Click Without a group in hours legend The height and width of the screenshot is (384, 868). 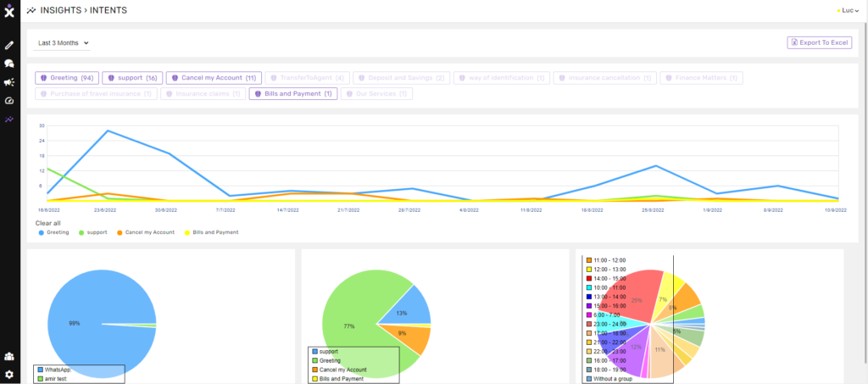pyautogui.click(x=609, y=379)
